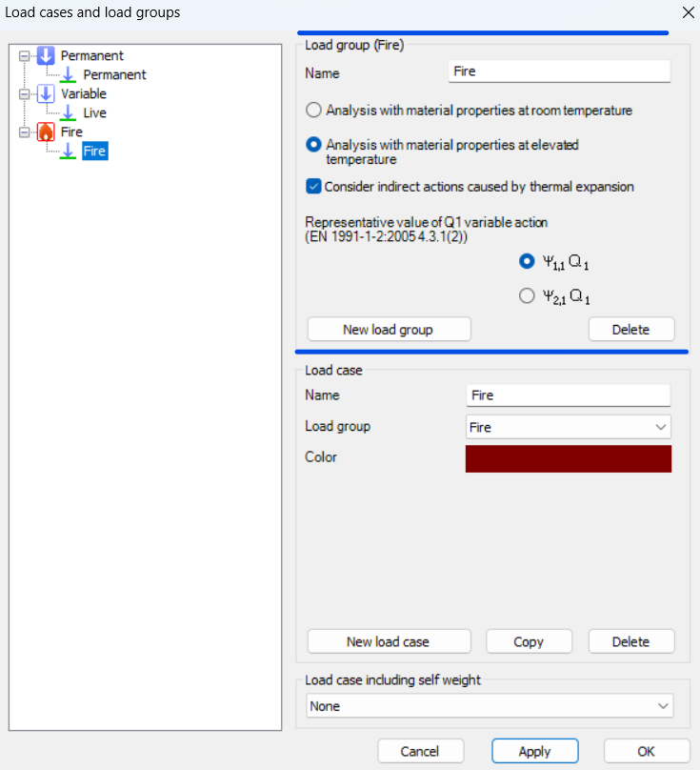Click the Permanent load group arrow icon

click(x=45, y=56)
